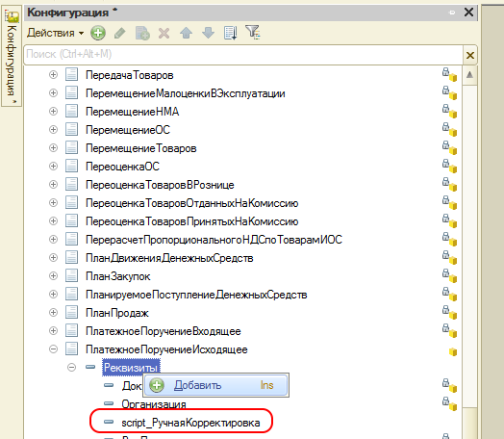504x439 pixels.
Task: Select ПлатежноеПоручениеИсходящее document
Action: pos(166,349)
